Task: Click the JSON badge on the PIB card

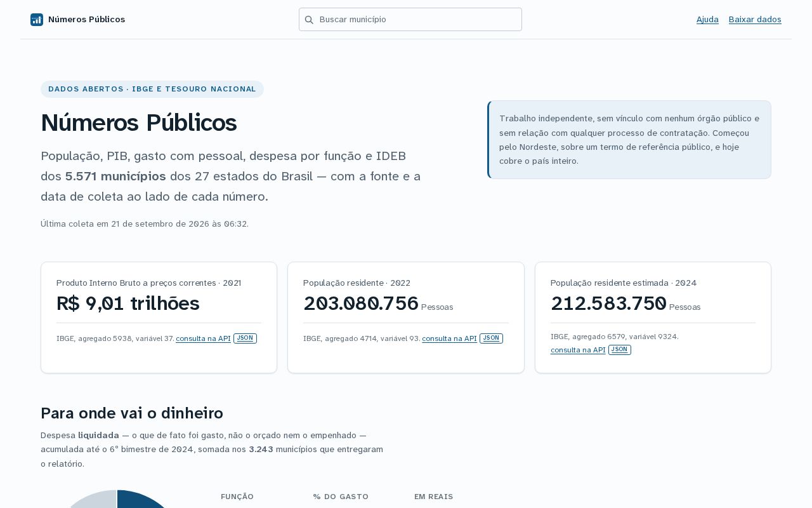Action: pyautogui.click(x=245, y=338)
